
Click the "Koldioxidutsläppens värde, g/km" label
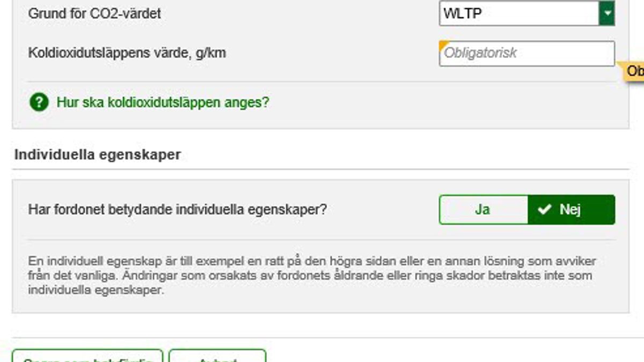127,53
